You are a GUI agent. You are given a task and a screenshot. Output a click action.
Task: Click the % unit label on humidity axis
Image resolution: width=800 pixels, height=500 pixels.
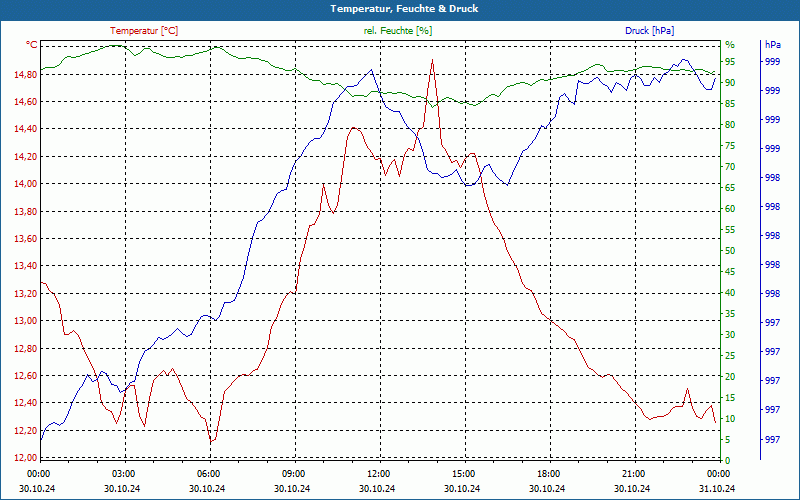coord(730,45)
